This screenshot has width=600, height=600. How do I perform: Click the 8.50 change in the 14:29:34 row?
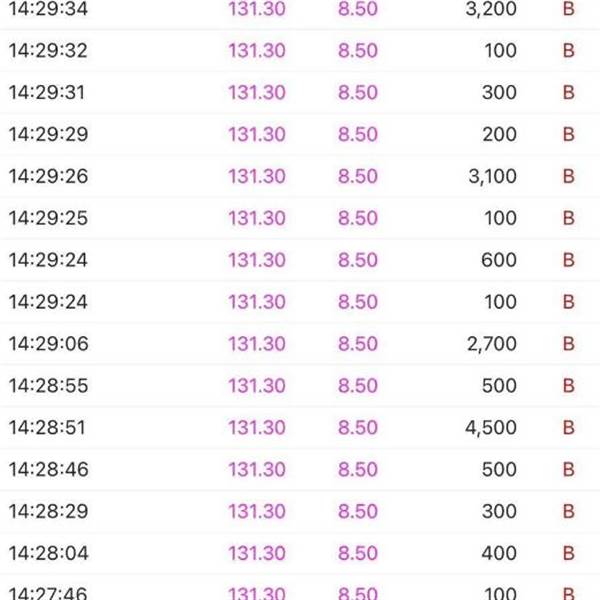(358, 9)
